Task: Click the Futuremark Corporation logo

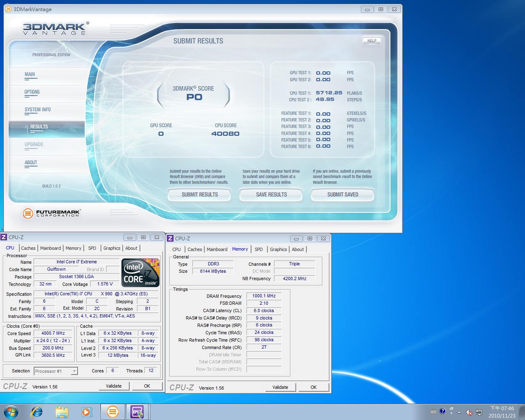Action: point(52,213)
